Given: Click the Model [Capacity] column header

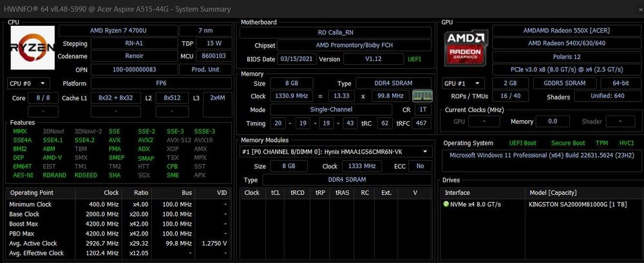Looking at the screenshot, I should pyautogui.click(x=582, y=192).
